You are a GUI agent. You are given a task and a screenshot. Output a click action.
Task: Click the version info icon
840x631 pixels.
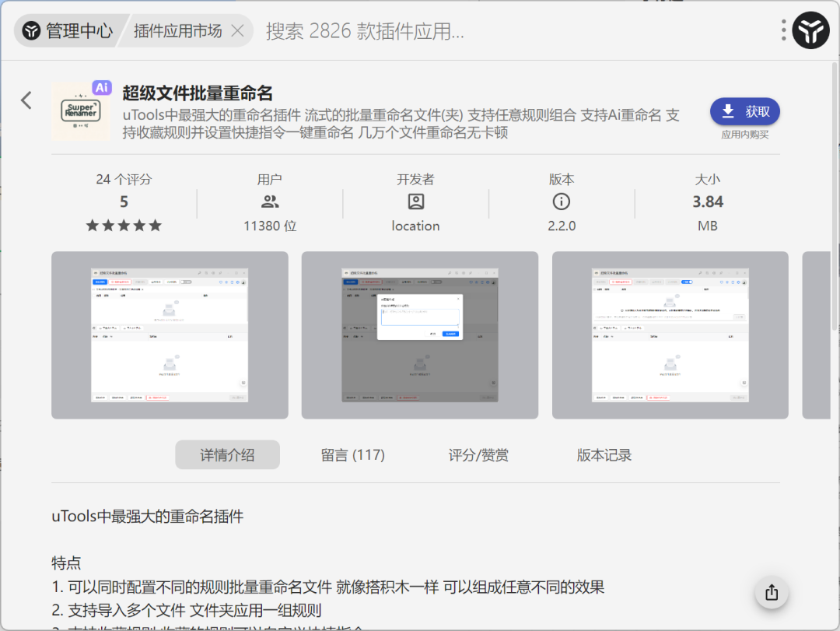(x=562, y=202)
